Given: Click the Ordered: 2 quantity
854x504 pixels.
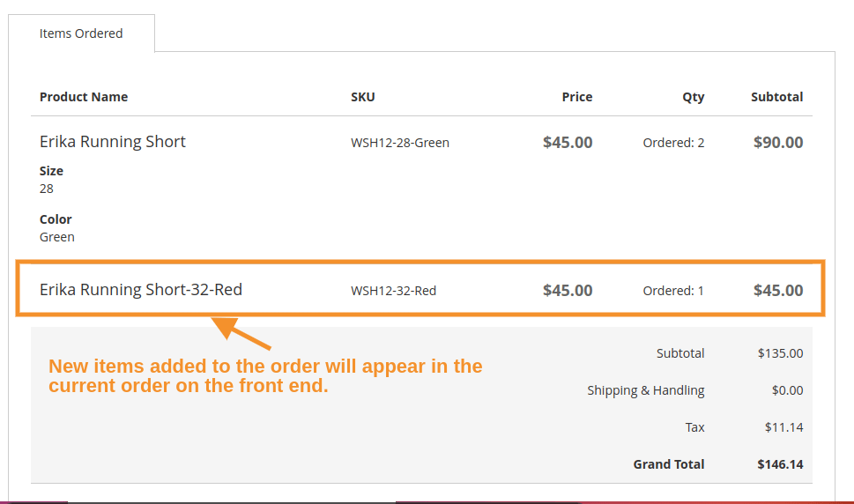Looking at the screenshot, I should click(673, 143).
